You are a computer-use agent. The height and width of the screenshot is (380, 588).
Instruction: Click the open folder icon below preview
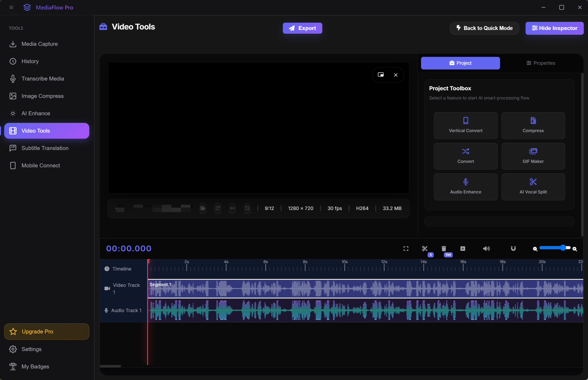[x=202, y=208]
